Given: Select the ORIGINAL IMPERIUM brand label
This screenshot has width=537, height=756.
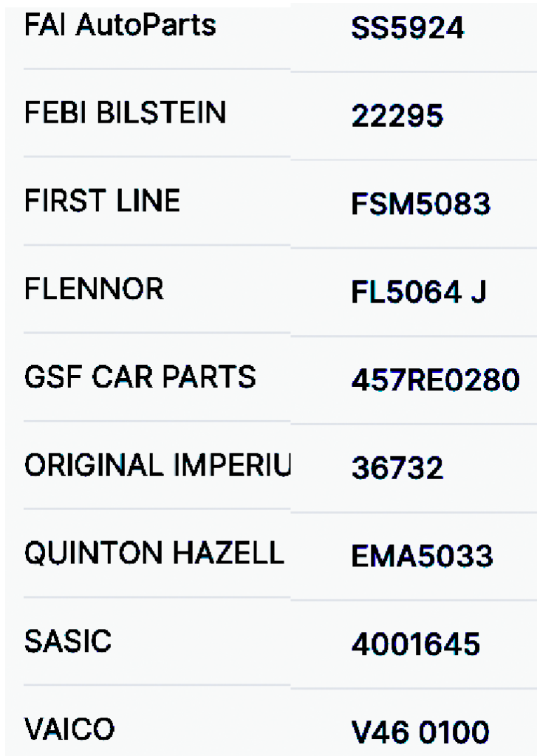Looking at the screenshot, I should [x=157, y=465].
